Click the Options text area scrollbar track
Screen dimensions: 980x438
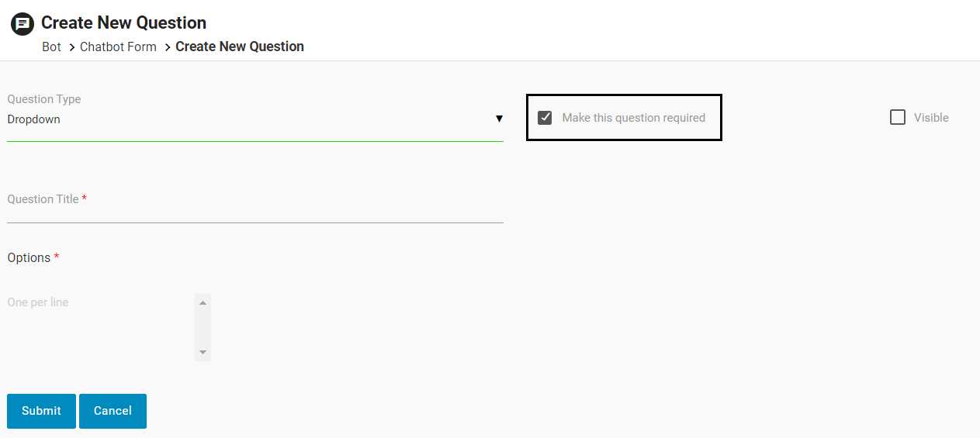(x=203, y=327)
